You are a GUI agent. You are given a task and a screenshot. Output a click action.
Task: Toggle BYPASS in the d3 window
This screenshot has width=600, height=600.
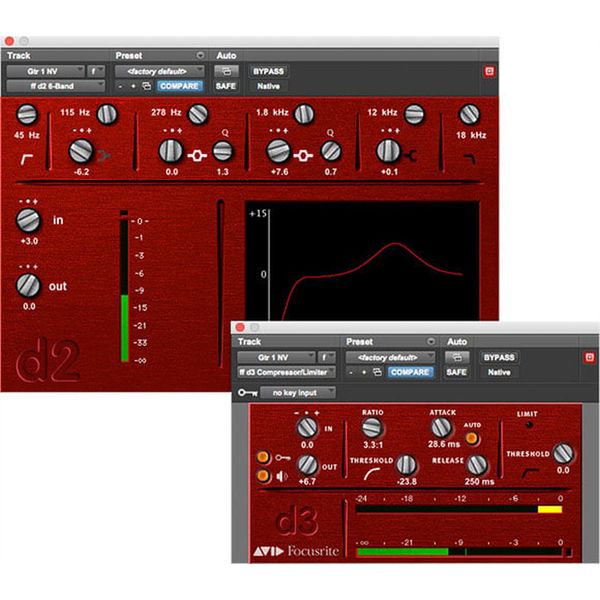499,357
